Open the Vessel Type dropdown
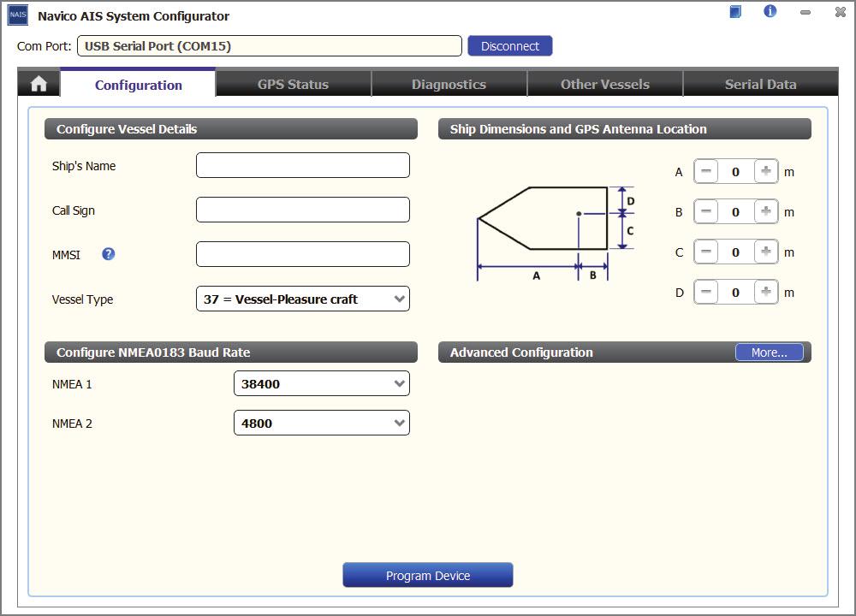 click(x=303, y=299)
